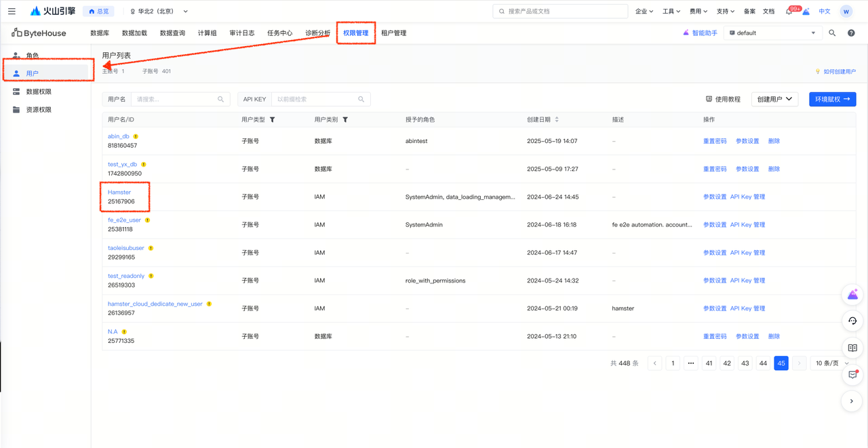Click the API KEY search magnifier icon
The width and height of the screenshot is (868, 448).
tap(362, 99)
